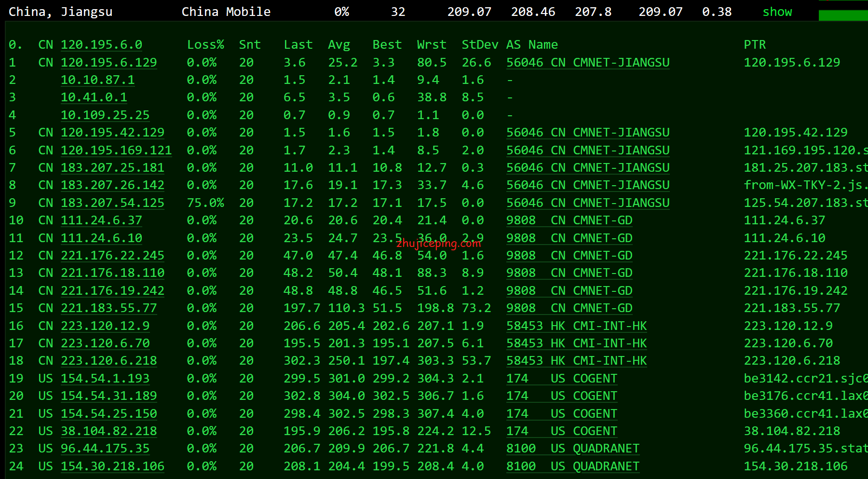Viewport: 868px width, 479px height.
Task: Open IP link 183.207.26.142
Action: (x=112, y=185)
